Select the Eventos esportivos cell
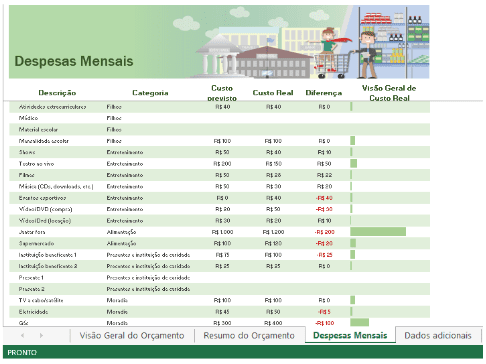Viewport: 486px width, 364px height. [42, 198]
